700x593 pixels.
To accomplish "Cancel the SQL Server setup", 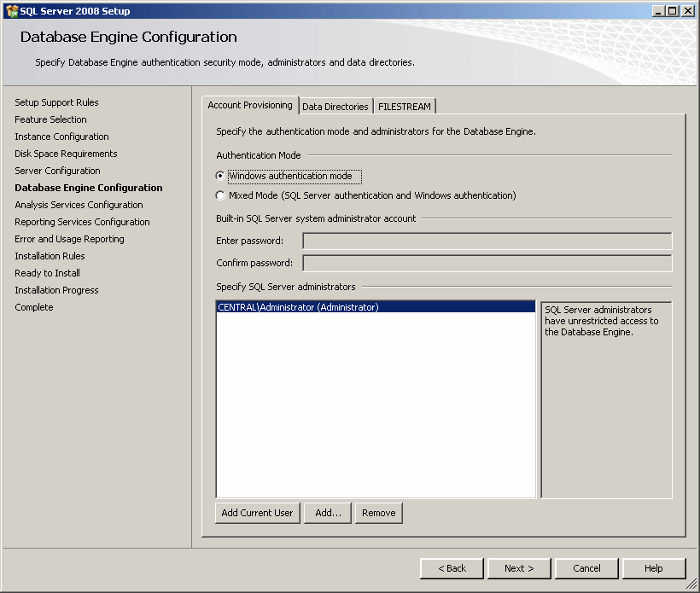I will click(x=586, y=568).
